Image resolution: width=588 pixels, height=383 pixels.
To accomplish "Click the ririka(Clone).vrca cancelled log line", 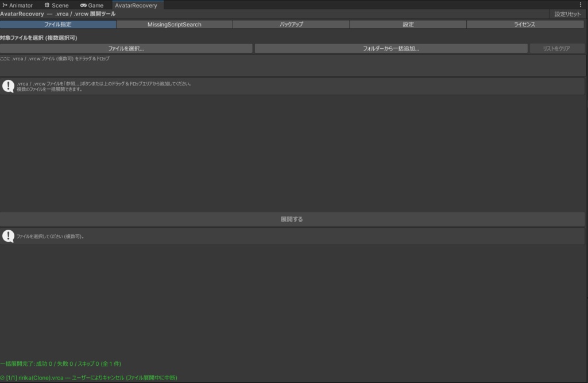I will coord(88,377).
